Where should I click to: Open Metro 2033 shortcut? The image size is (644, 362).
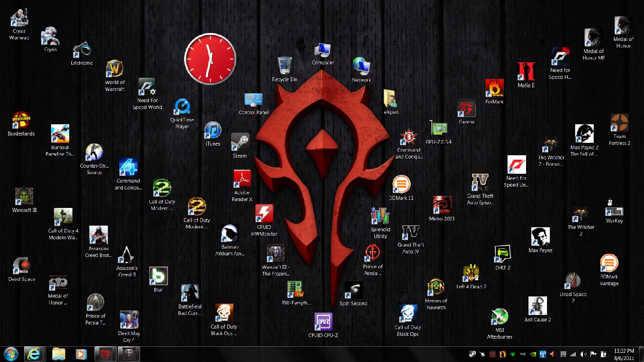(442, 209)
